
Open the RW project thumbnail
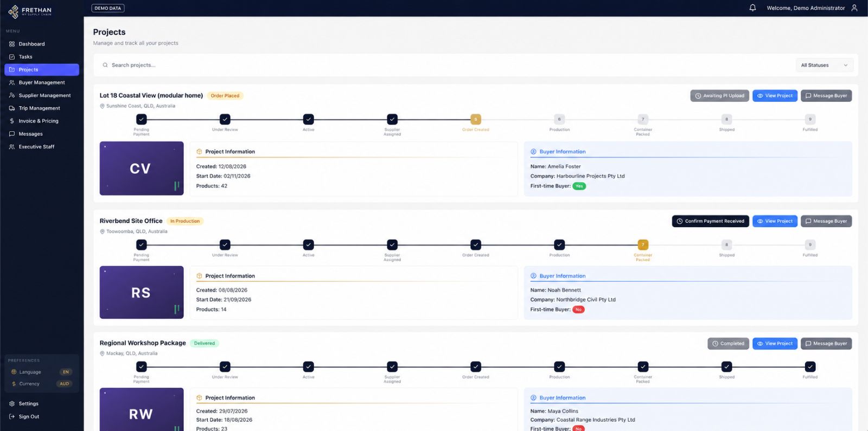pyautogui.click(x=142, y=409)
